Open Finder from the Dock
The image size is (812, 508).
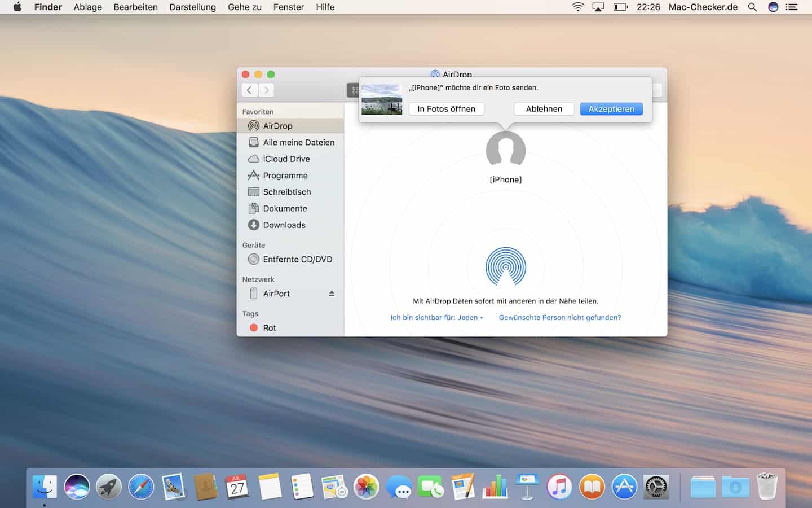coord(45,487)
